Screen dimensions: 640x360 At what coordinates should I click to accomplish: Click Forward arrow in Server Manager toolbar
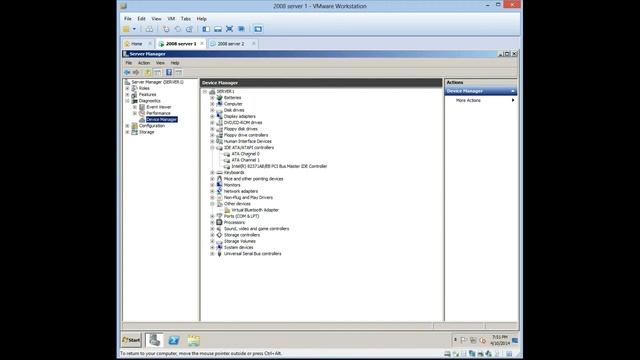point(136,72)
